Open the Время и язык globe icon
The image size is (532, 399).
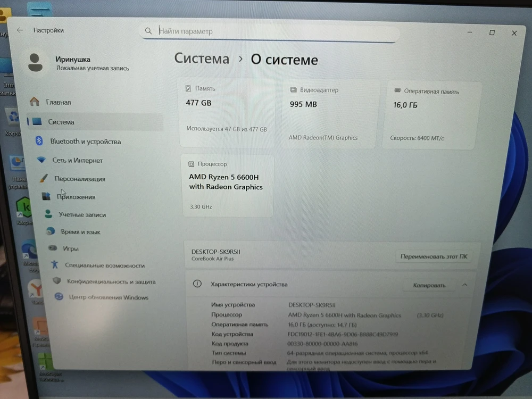coord(51,231)
